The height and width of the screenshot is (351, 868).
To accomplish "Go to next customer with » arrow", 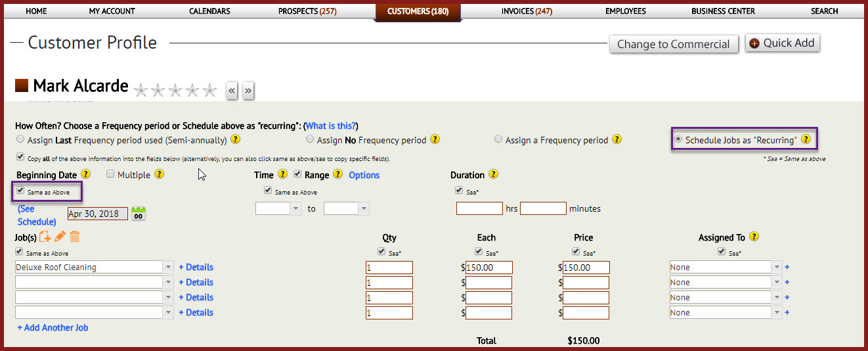I will coord(248,91).
